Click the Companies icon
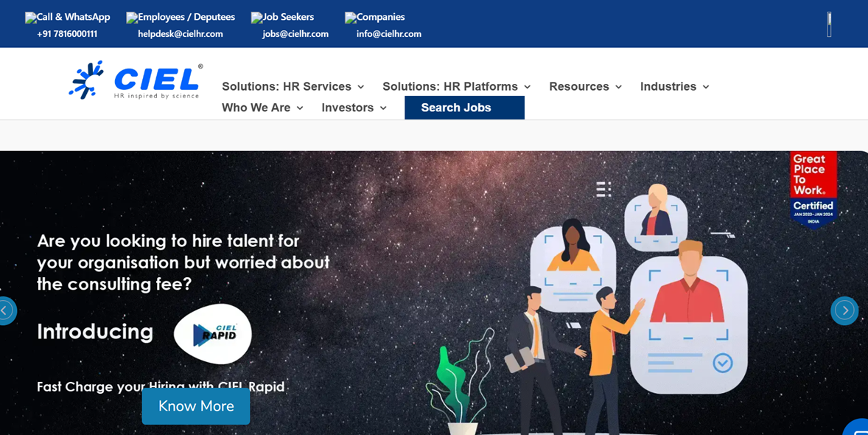This screenshot has height=435, width=868. (x=351, y=18)
